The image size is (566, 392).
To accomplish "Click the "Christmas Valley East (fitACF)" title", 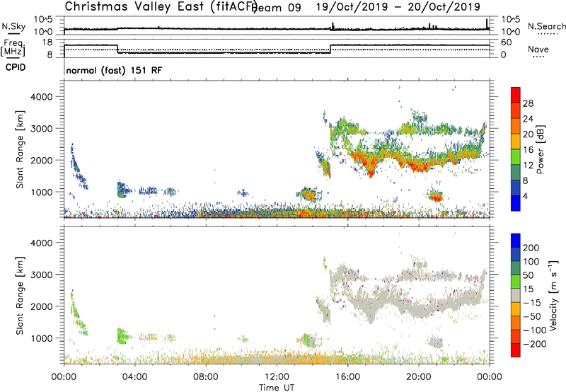I will point(161,7).
